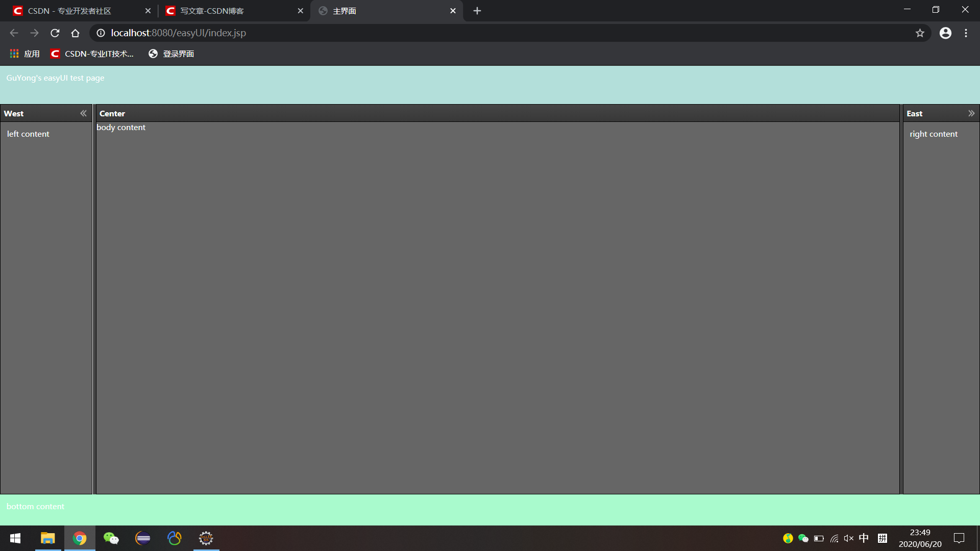Screen dimensions: 980x551
Task: Click the 应用 apps grid icon
Action: tap(14, 53)
